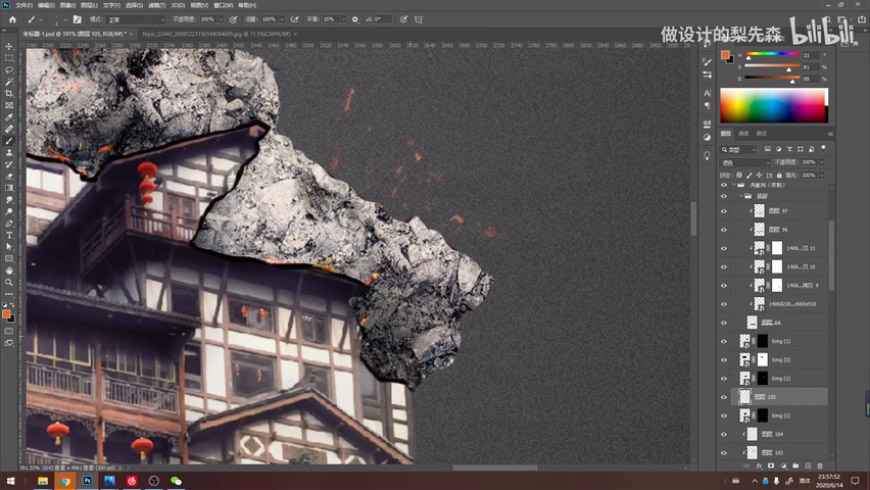Open WeChat from the taskbar
Screen dimensions: 870x490
pos(176,481)
